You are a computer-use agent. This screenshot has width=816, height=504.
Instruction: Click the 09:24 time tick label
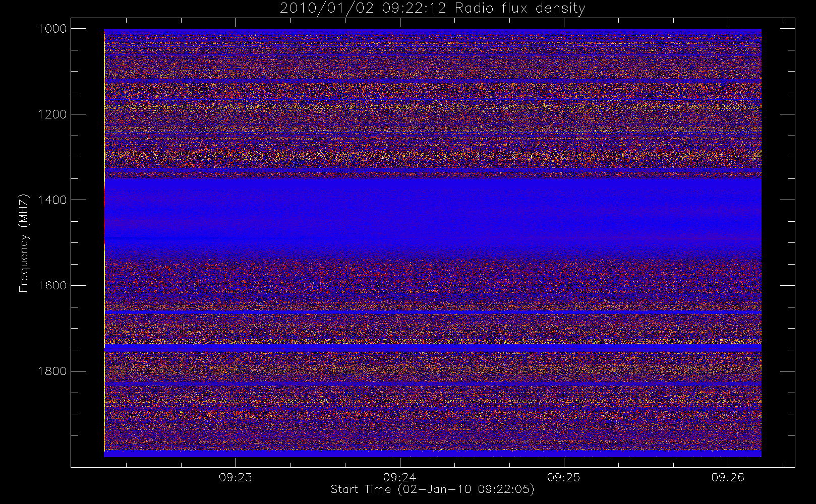coord(399,477)
